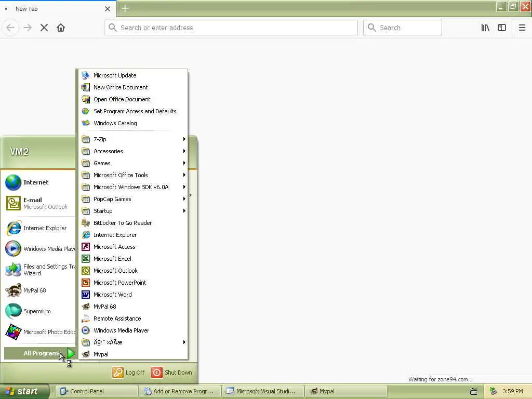This screenshot has width=532, height=399.
Task: Expand Microsoft Office Tools submenu
Action: point(133,175)
